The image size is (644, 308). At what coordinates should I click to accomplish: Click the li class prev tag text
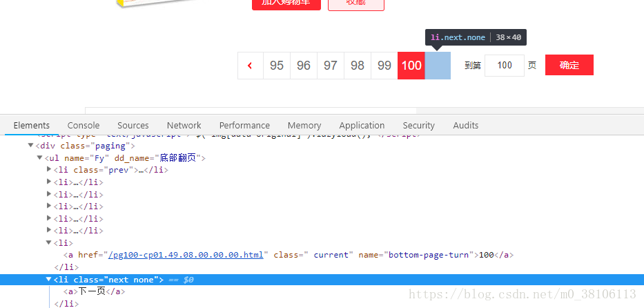pyautogui.click(x=111, y=170)
